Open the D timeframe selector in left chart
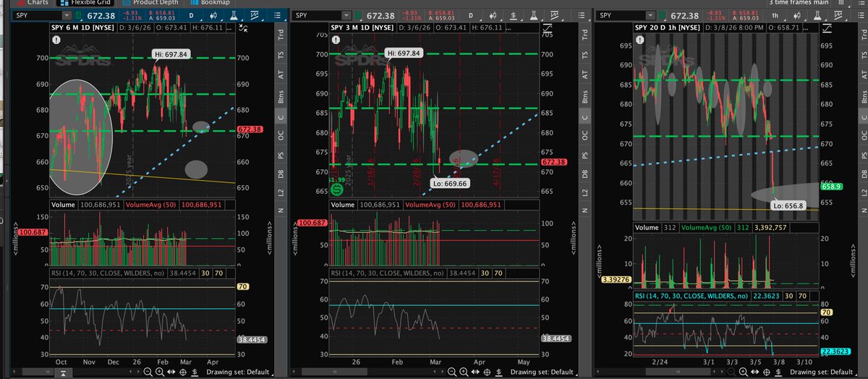This screenshot has width=868, height=379. 191,15
